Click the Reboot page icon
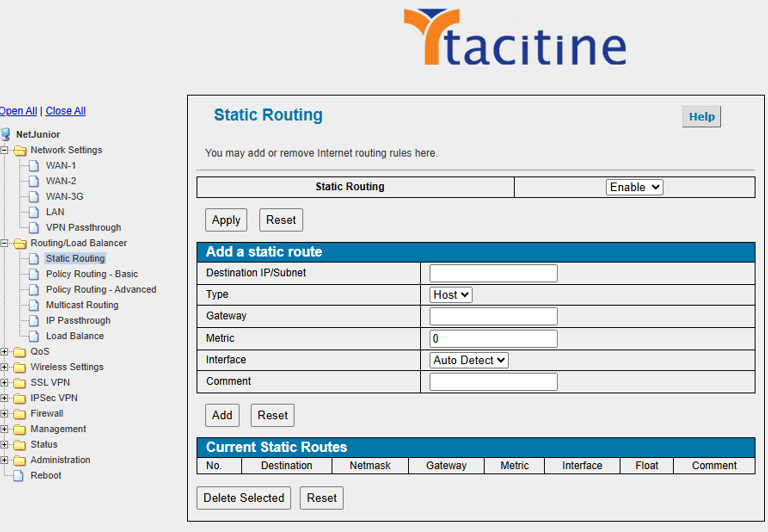This screenshot has width=768, height=532. click(x=18, y=476)
